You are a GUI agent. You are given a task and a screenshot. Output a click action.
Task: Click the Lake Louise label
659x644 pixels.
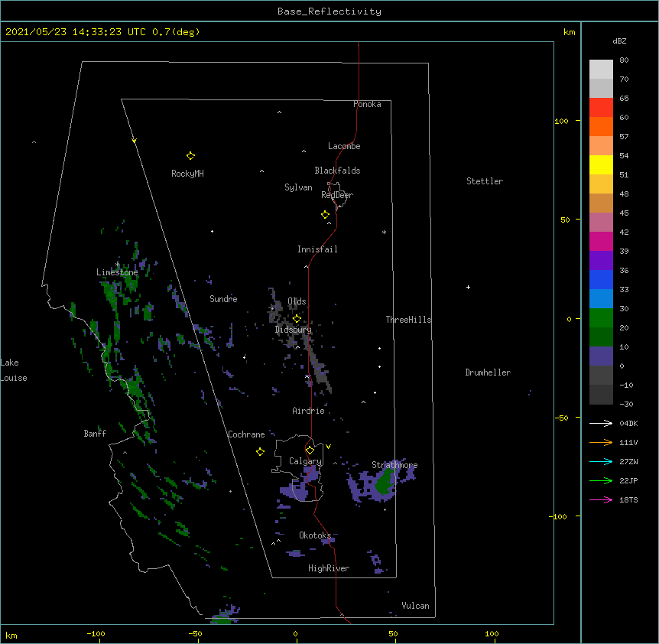pos(14,370)
